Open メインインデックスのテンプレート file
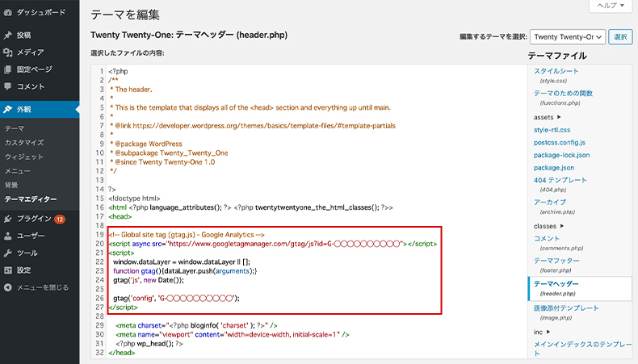Viewport: 638px width, 364px height. pyautogui.click(x=582, y=349)
